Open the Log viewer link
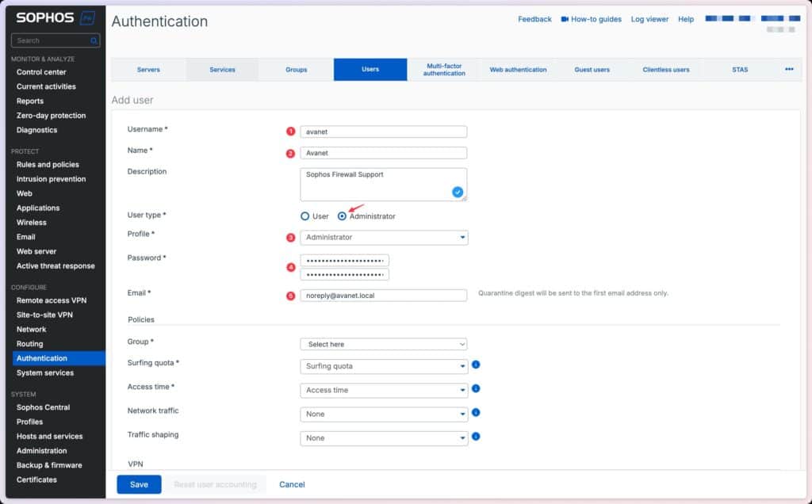 pyautogui.click(x=649, y=19)
